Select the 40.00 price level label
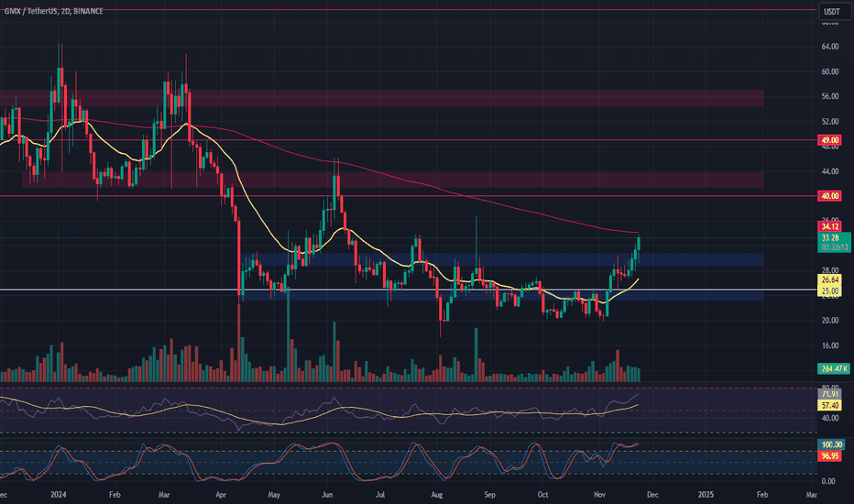 829,196
